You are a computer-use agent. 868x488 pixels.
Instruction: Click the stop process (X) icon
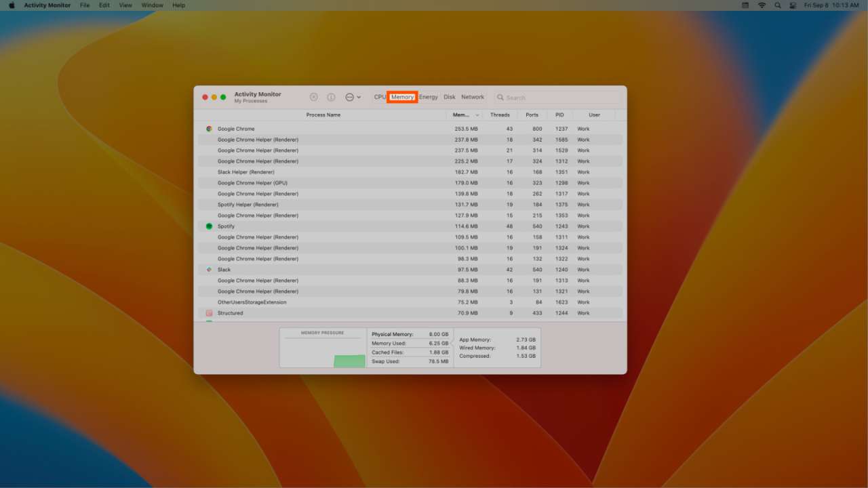point(314,97)
